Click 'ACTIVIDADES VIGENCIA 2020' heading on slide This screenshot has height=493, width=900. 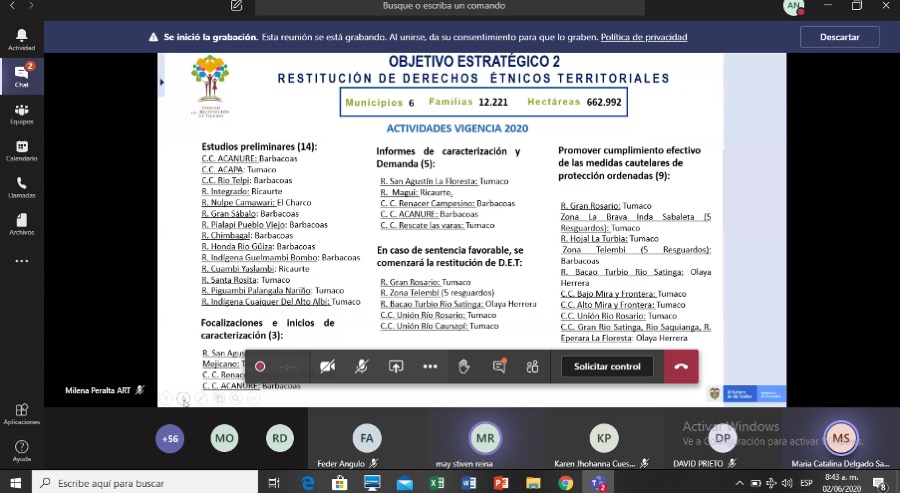click(457, 129)
